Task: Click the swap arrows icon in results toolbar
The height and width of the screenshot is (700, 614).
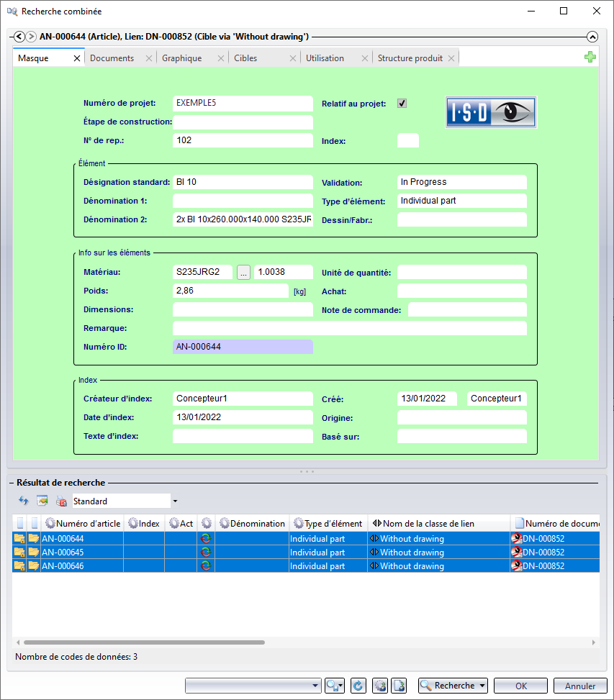Action: tap(23, 501)
